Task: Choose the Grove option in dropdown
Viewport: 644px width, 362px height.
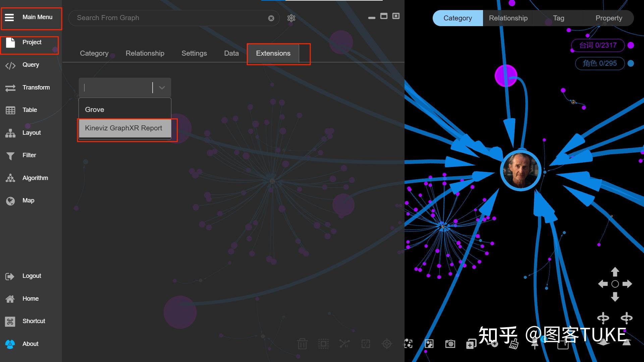Action: 95,110
